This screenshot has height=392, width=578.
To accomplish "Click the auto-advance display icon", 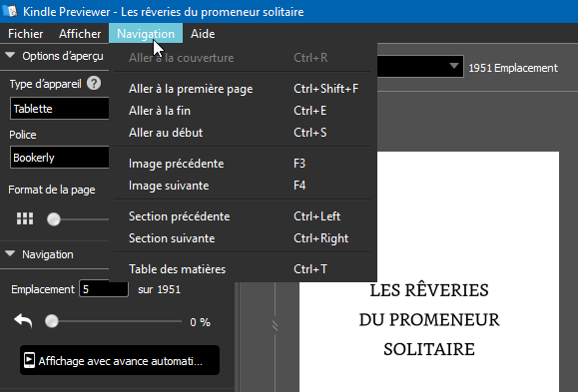I will [x=29, y=360].
